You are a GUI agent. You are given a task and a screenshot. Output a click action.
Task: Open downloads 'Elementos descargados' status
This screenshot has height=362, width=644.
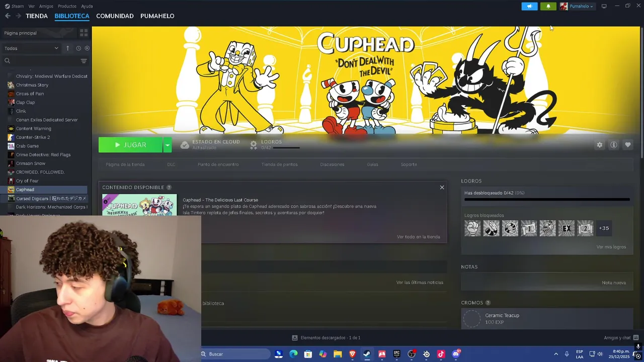coord(326,338)
